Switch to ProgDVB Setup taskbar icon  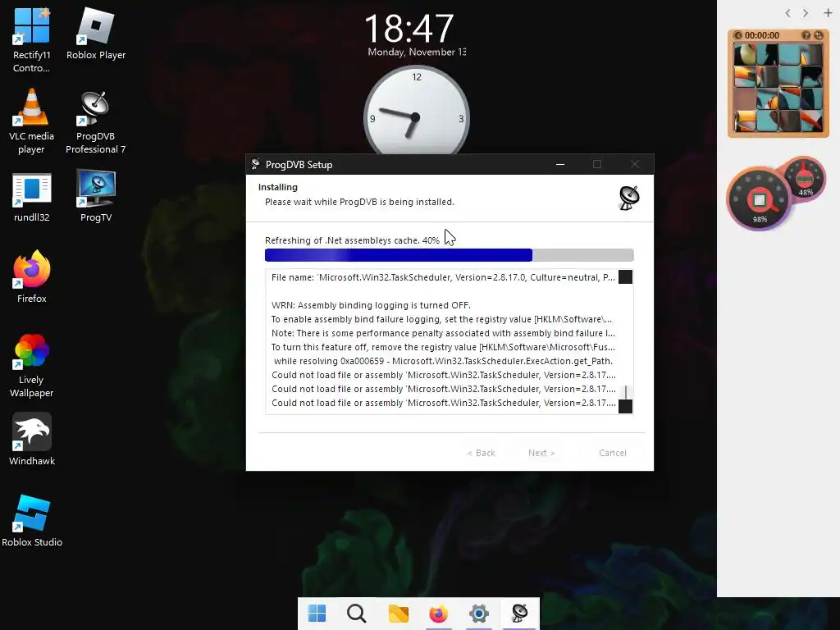click(519, 614)
